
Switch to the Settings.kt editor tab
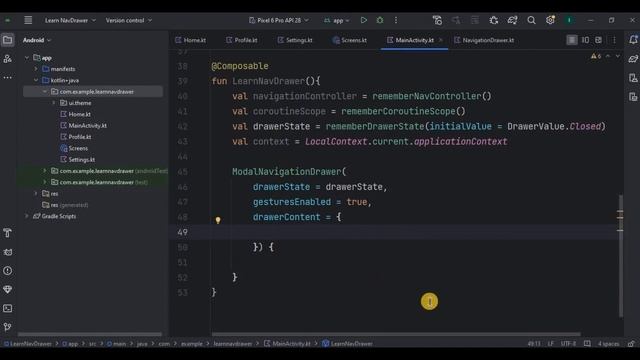coord(295,40)
